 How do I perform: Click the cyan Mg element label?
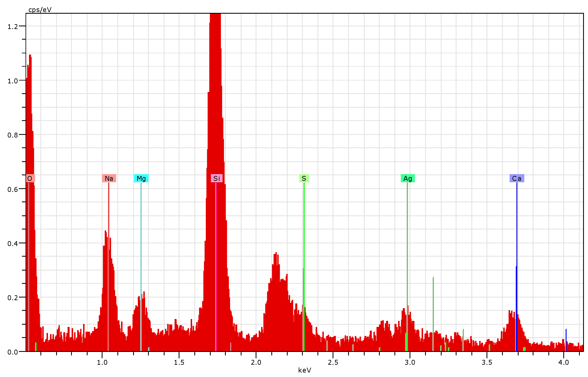coord(141,178)
